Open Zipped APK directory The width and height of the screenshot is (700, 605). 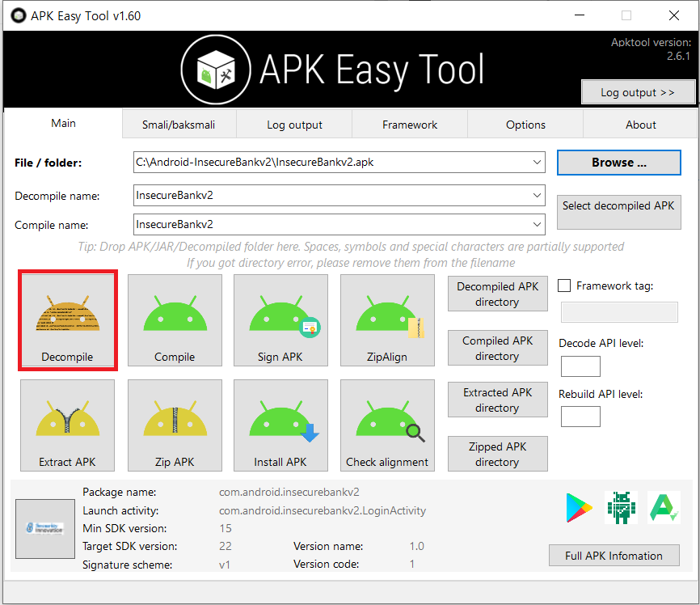pyautogui.click(x=498, y=454)
